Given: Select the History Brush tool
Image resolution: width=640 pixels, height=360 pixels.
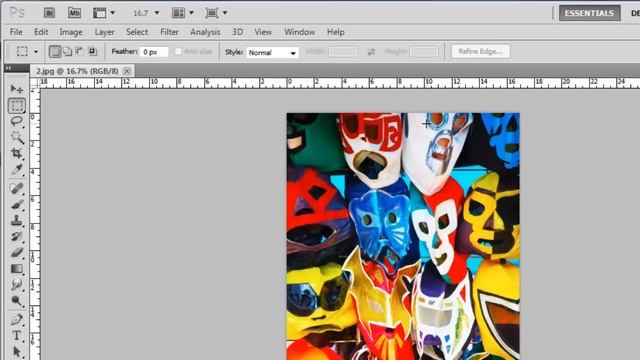Looking at the screenshot, I should [x=17, y=236].
